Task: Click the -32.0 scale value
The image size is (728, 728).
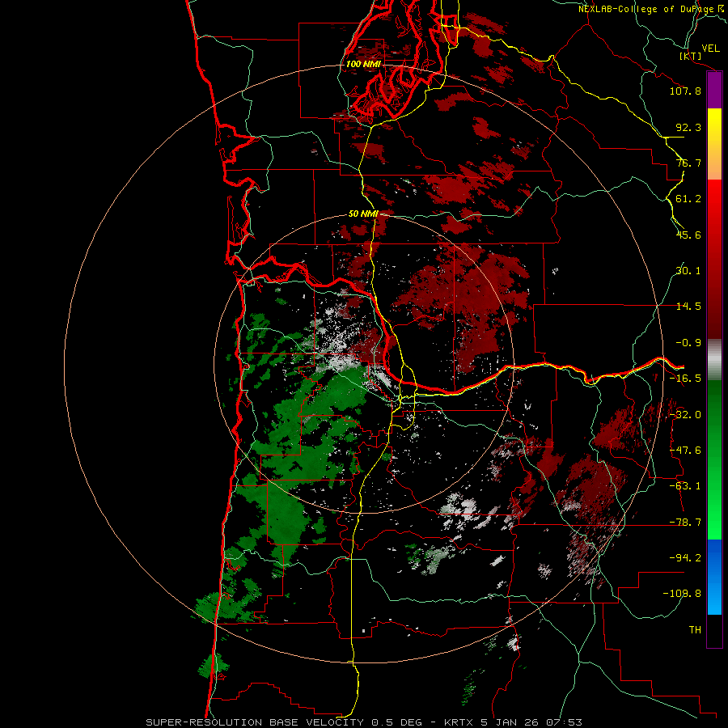Action: pyautogui.click(x=685, y=415)
